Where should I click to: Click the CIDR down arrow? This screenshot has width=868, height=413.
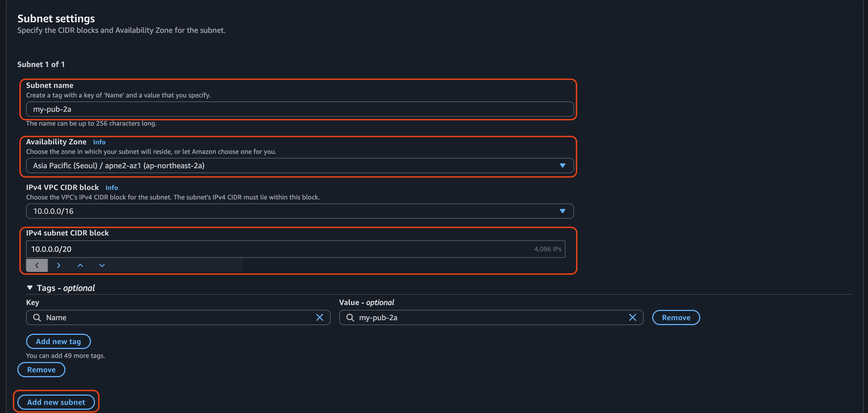pos(102,265)
